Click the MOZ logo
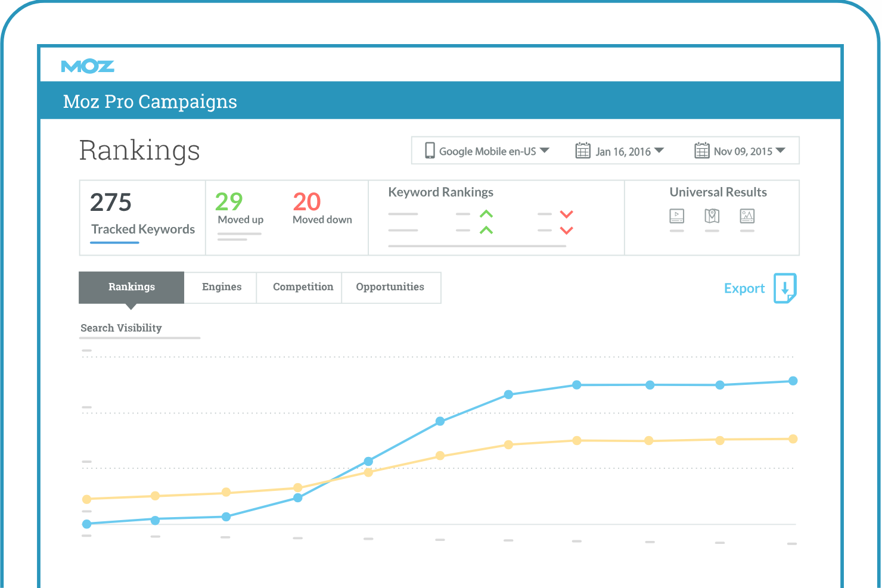882x588 pixels. tap(88, 66)
